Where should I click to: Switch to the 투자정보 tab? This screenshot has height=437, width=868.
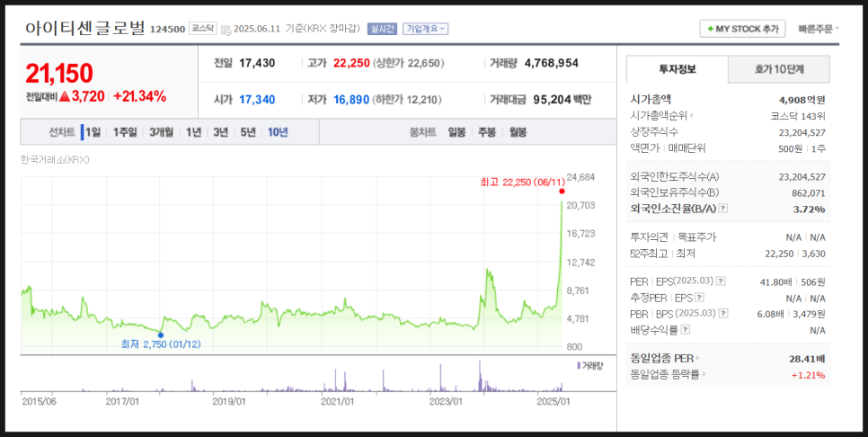coord(677,69)
